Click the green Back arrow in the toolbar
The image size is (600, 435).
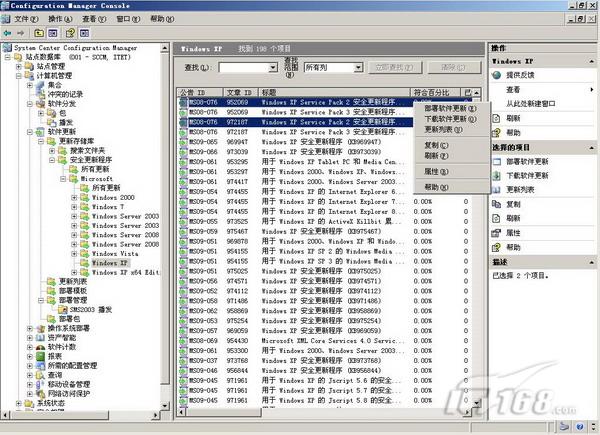tap(7, 33)
